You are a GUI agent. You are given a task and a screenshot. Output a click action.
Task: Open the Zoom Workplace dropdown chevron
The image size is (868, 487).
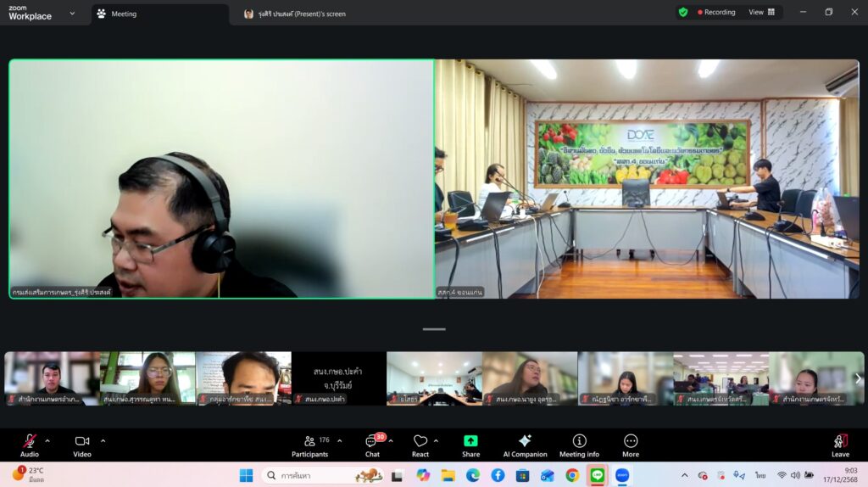coord(71,14)
